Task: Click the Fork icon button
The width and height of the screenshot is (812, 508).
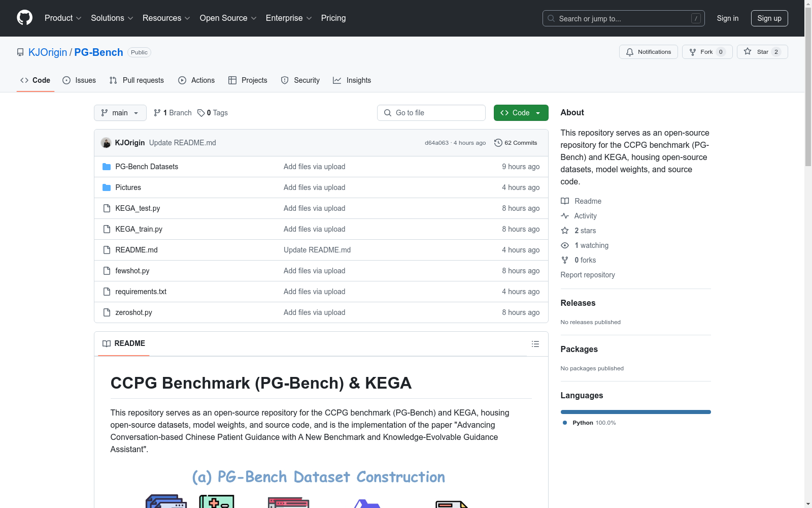Action: pos(707,52)
